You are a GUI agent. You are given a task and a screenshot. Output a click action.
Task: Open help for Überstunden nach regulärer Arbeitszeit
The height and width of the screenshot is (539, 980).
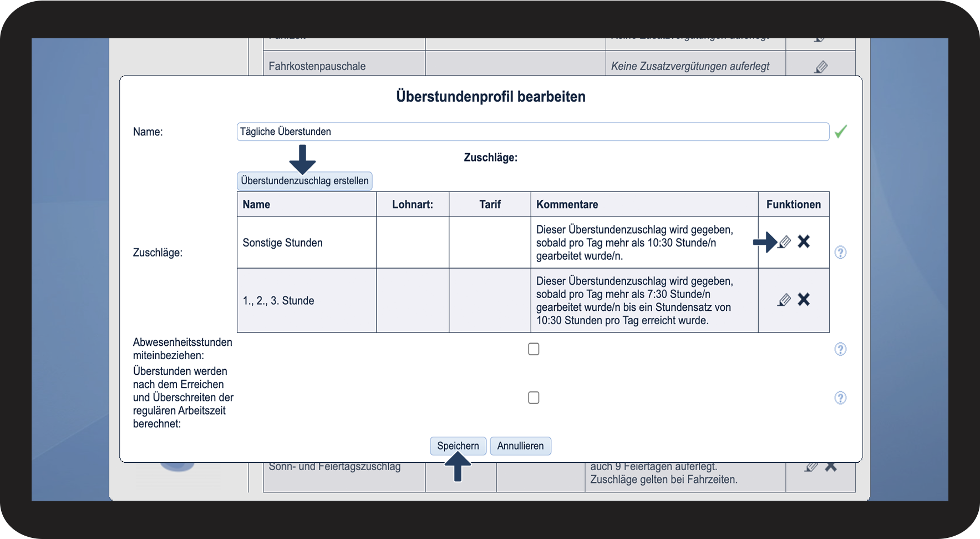pyautogui.click(x=840, y=398)
